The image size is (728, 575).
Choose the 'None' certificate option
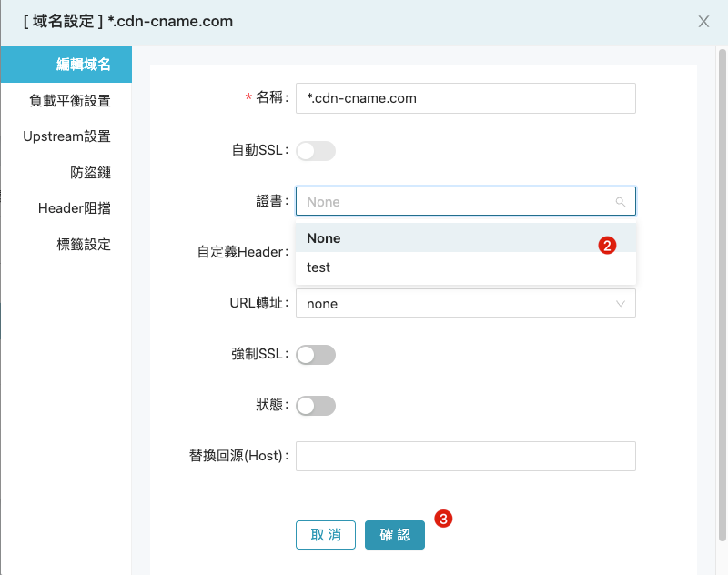click(x=466, y=238)
